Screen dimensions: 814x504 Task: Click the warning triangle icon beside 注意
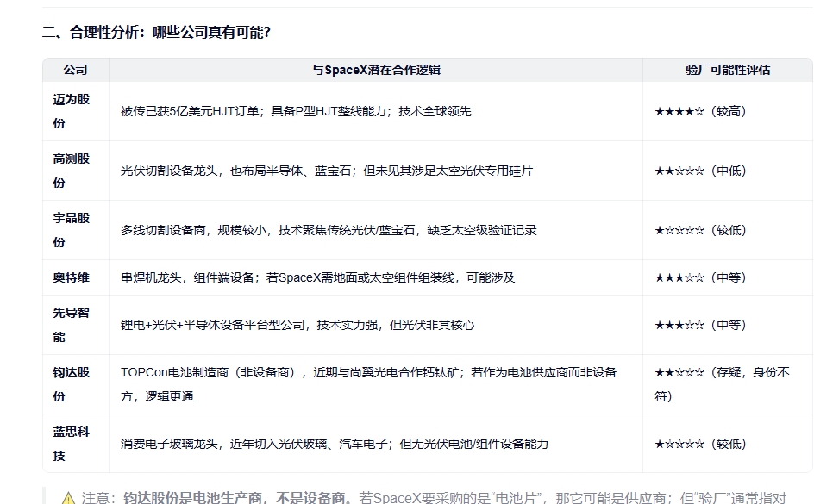(68, 498)
